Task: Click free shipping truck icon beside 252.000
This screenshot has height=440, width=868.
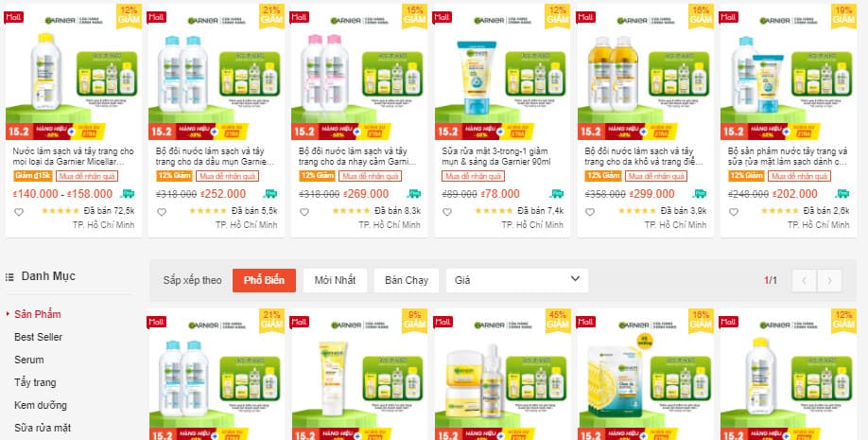Action: coord(270,193)
